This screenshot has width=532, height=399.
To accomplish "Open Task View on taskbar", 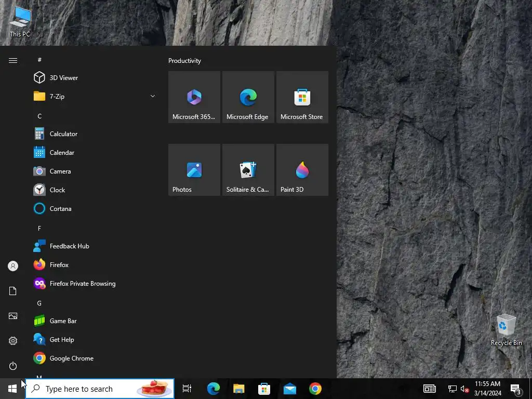I will [x=187, y=389].
